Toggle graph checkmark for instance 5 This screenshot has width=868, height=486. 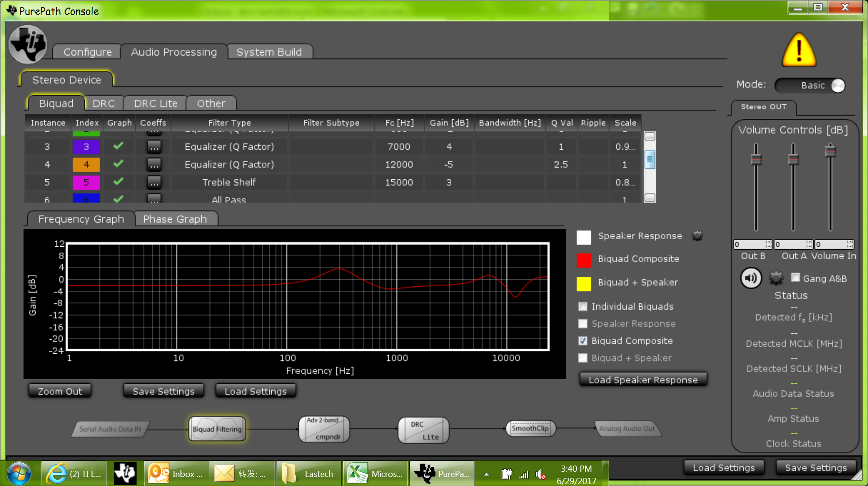(118, 181)
